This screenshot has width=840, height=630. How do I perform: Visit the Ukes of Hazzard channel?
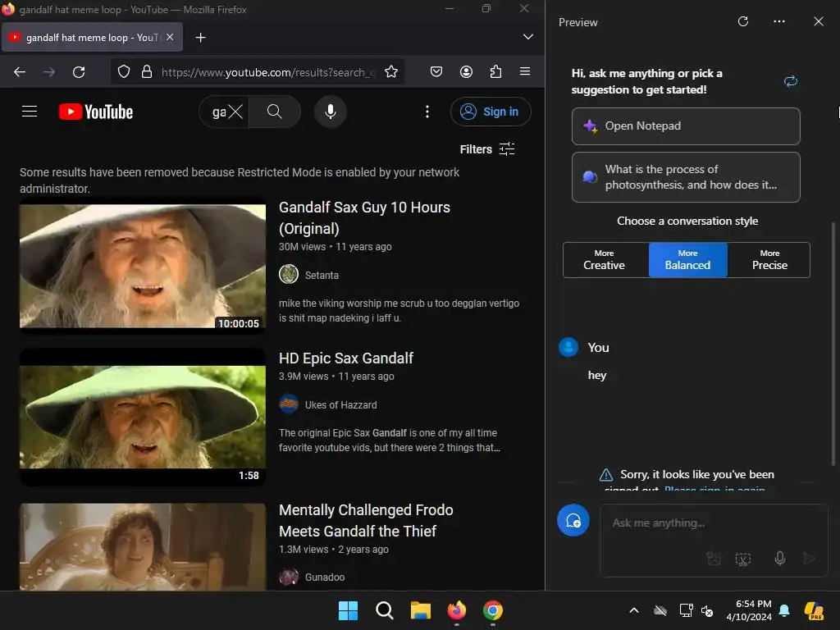click(x=340, y=405)
